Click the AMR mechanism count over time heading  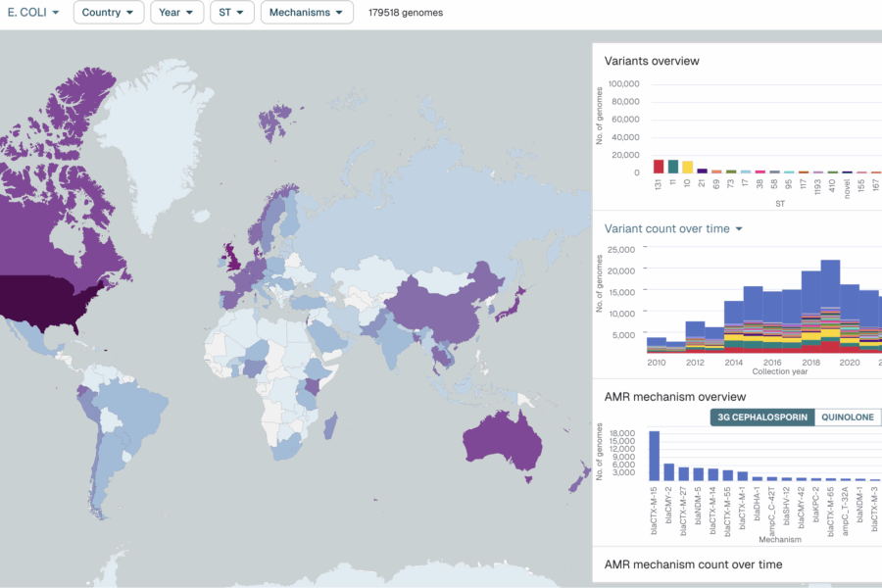click(693, 564)
